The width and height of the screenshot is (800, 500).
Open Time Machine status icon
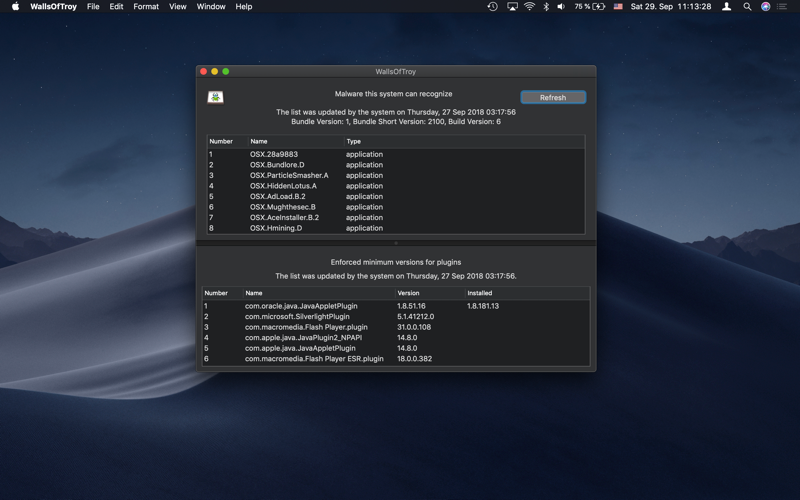tap(492, 7)
